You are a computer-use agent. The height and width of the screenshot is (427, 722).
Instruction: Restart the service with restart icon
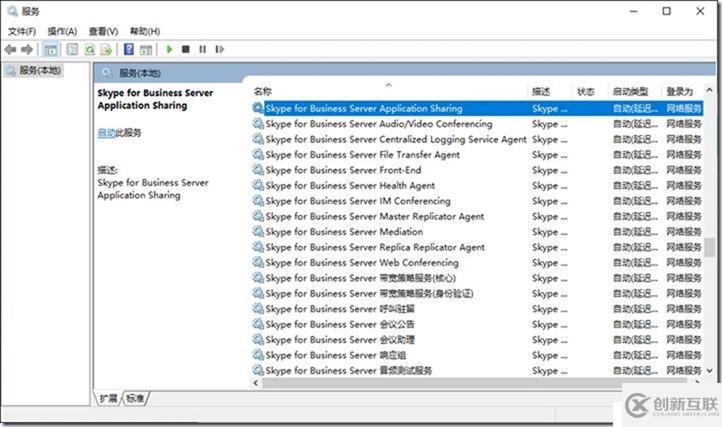click(x=220, y=49)
